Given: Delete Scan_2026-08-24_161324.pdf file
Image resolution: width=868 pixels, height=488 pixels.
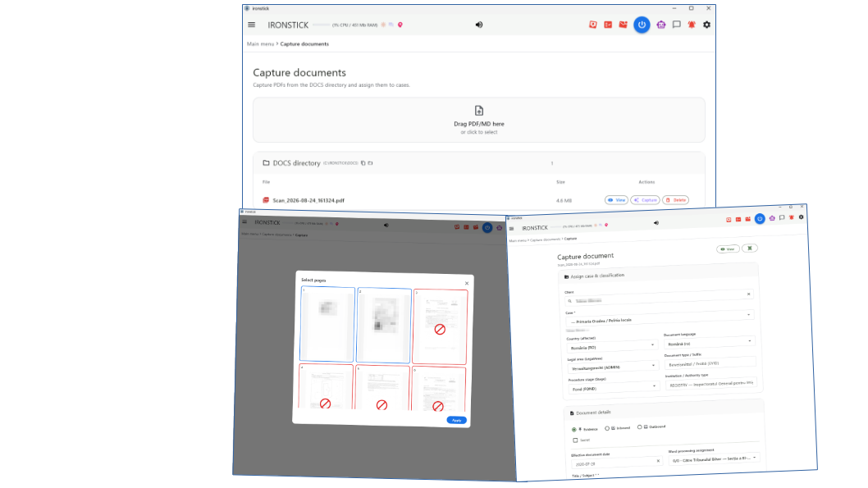Looking at the screenshot, I should [x=676, y=200].
